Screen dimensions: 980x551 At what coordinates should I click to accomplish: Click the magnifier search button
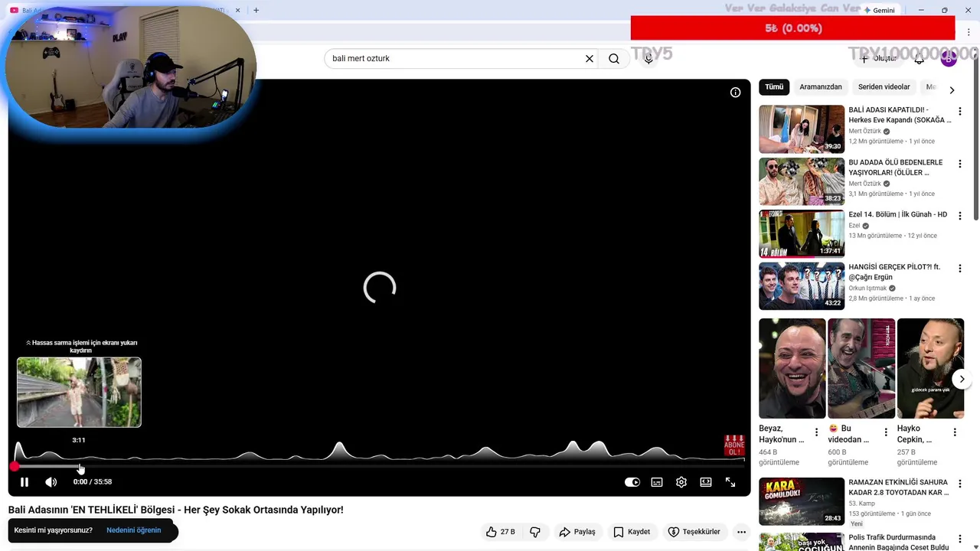point(614,58)
